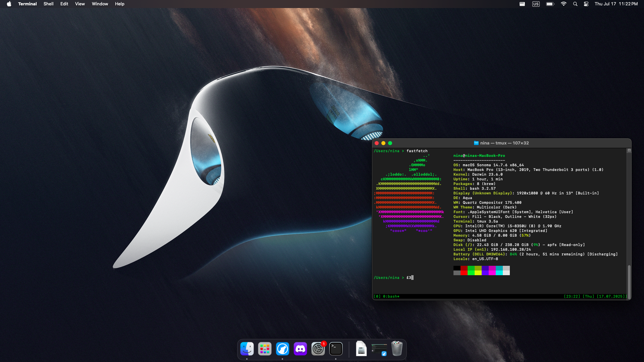Open the disk image document in the Dock
644x362 pixels.
click(361, 349)
